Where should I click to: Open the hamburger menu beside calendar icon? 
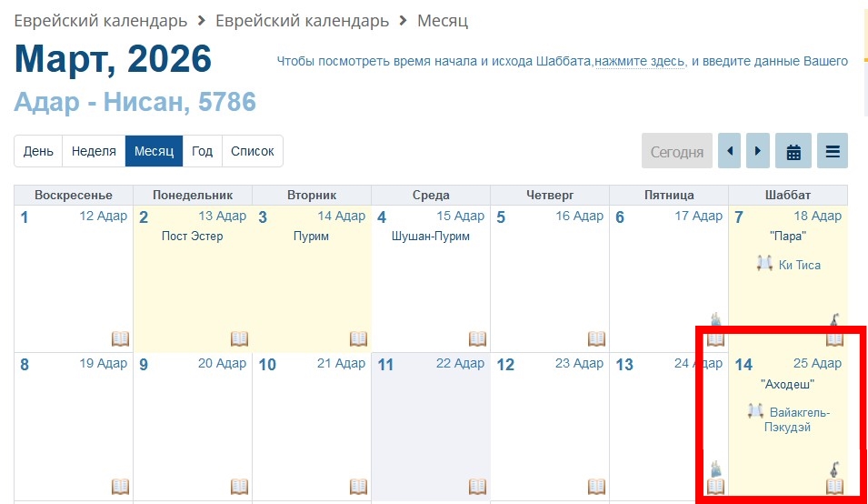point(832,152)
